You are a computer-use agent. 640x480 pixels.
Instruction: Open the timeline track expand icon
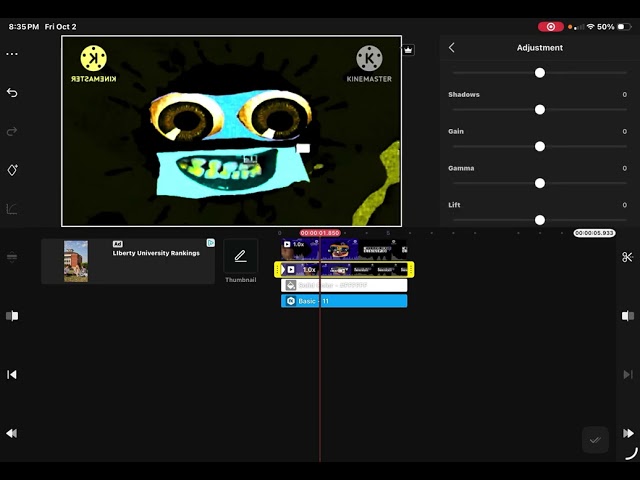tap(12, 257)
